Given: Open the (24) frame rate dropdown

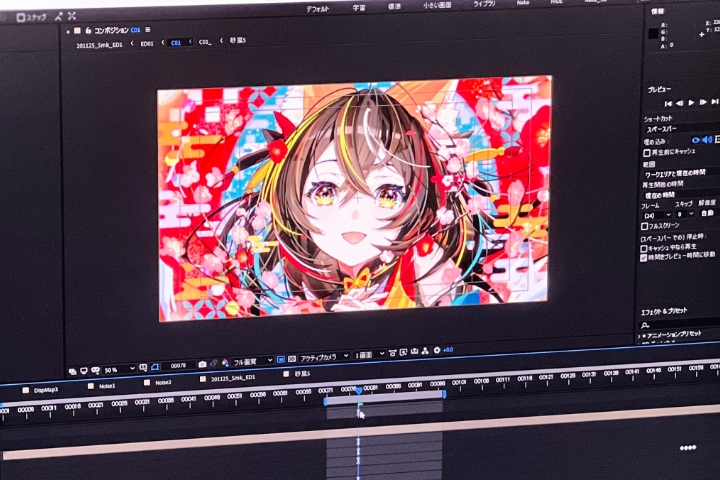Looking at the screenshot, I should [x=656, y=215].
